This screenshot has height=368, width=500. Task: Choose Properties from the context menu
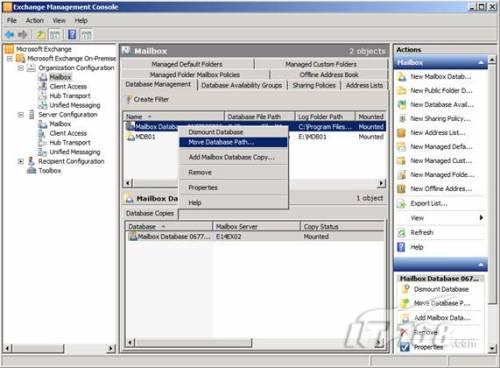tap(233, 187)
